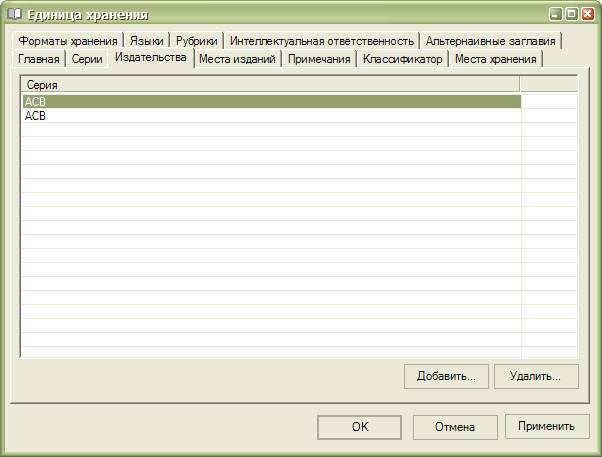Confirm the dialog with OK

pyautogui.click(x=360, y=427)
